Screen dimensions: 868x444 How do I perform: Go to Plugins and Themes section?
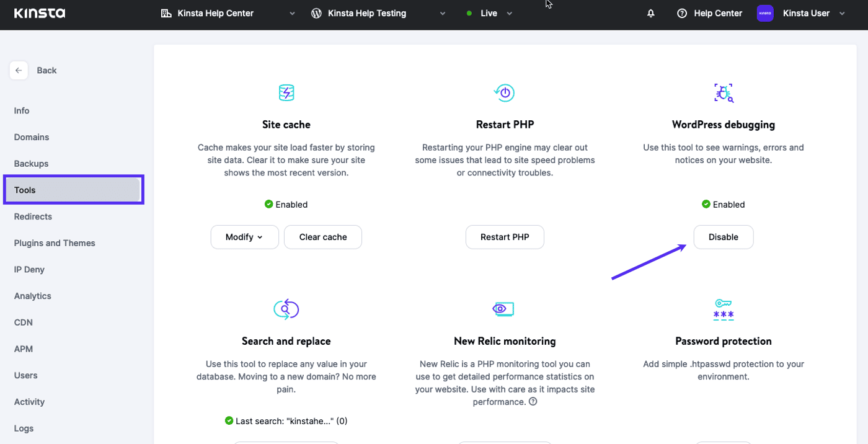[55, 243]
